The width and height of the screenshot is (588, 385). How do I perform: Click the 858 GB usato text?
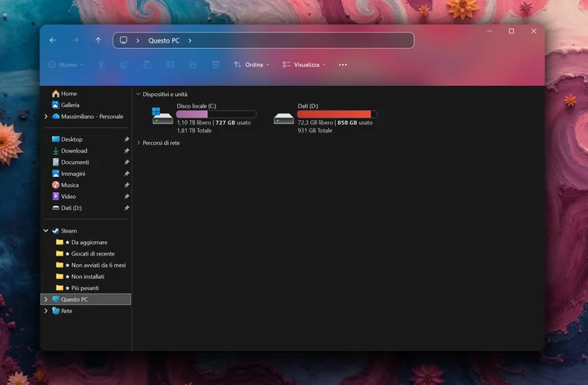(x=355, y=122)
